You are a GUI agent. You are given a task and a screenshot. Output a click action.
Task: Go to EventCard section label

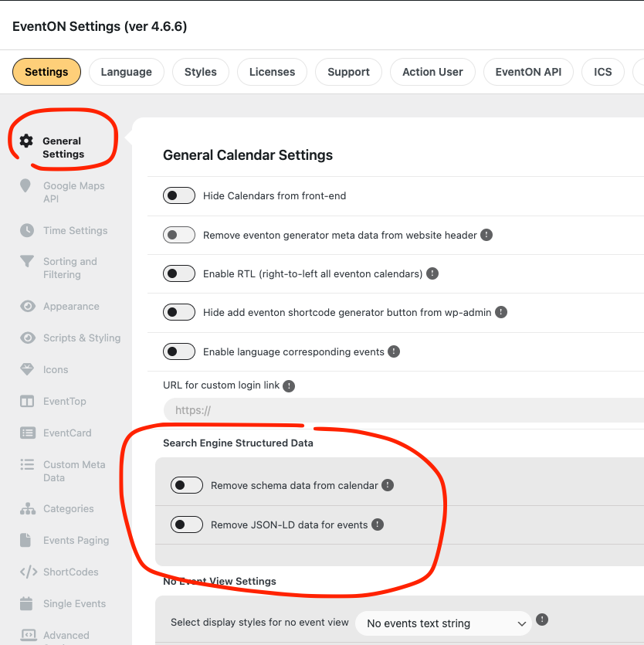[x=67, y=433]
